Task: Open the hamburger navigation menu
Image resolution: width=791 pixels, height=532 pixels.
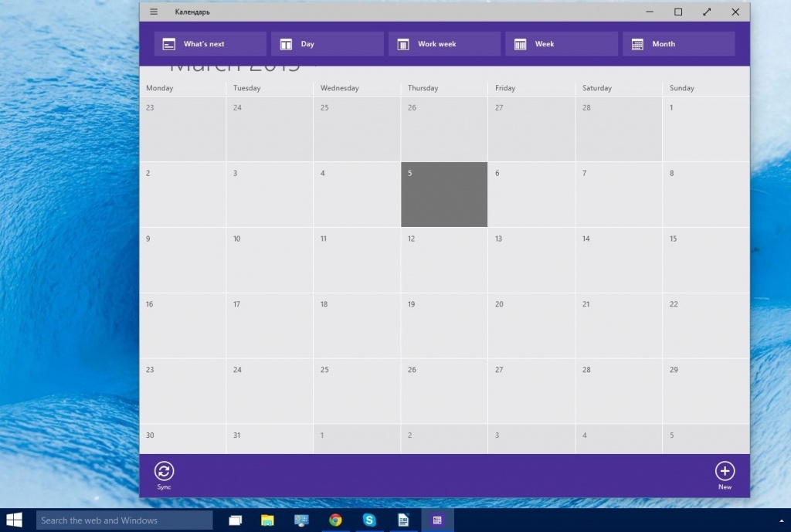Action: pyautogui.click(x=153, y=12)
